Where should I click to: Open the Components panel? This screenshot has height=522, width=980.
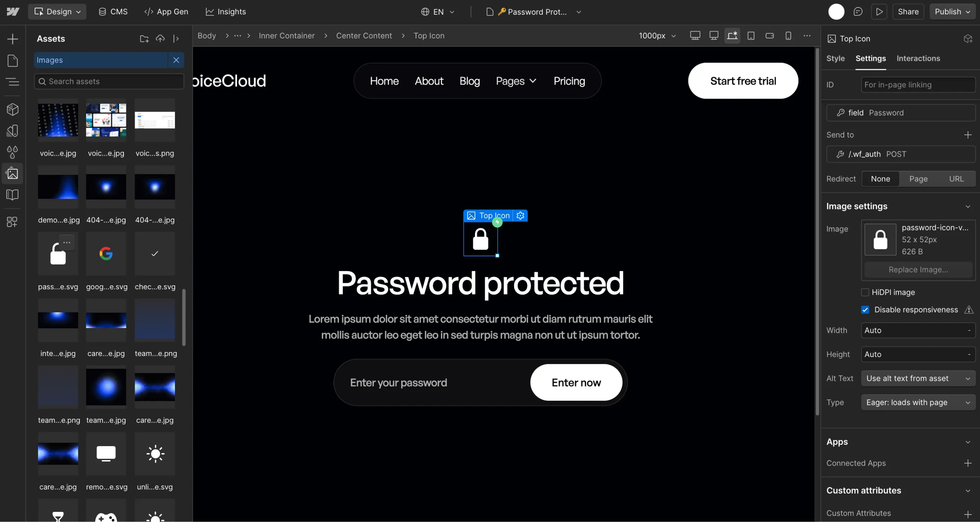pos(13,109)
